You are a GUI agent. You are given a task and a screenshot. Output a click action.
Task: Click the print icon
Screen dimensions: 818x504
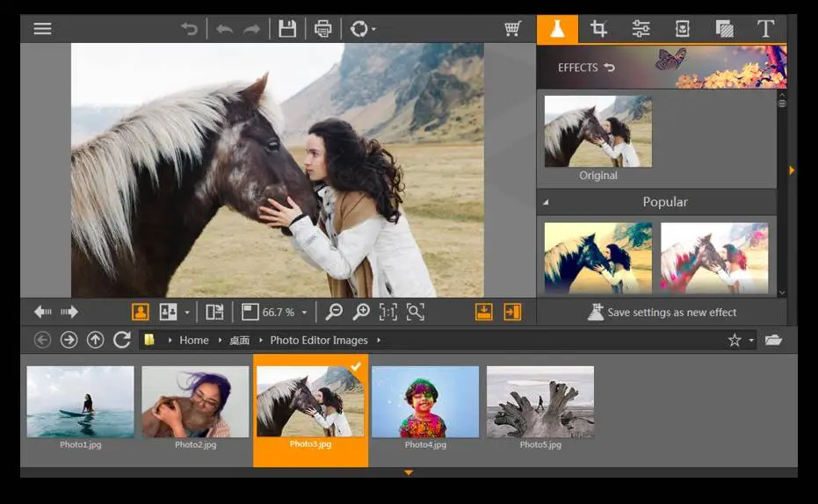pos(323,28)
